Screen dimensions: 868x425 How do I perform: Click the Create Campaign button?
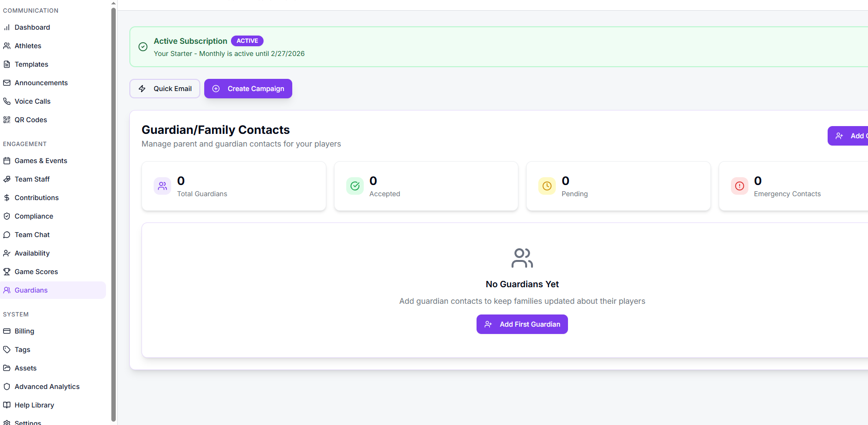[x=248, y=89]
